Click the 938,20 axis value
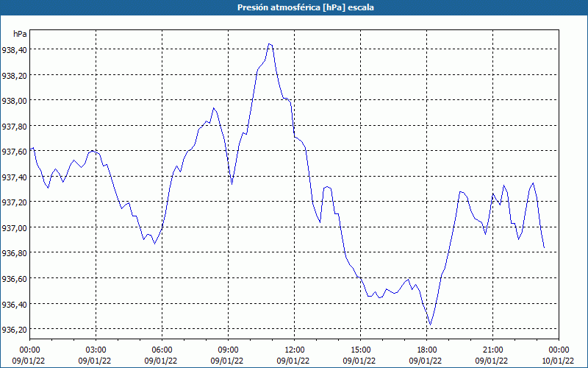This screenshot has width=588, height=368. (14, 75)
